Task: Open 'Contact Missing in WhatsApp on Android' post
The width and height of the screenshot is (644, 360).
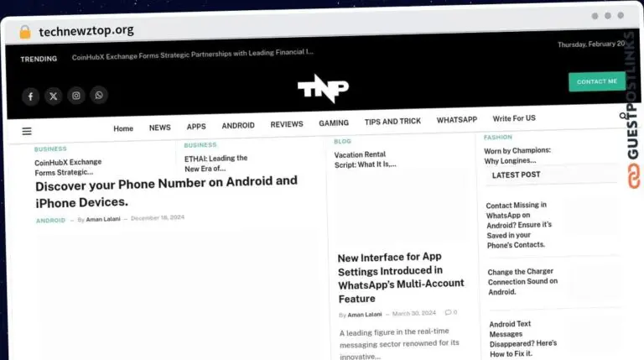Action: [x=519, y=225]
